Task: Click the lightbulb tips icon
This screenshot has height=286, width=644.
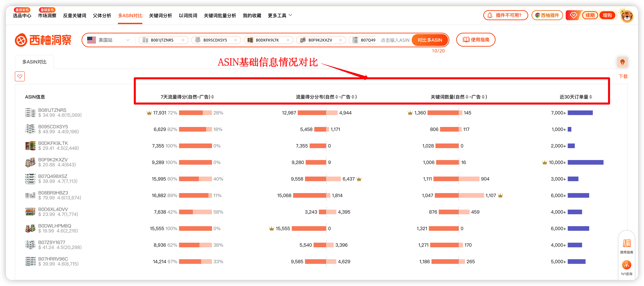Action: pos(622,62)
